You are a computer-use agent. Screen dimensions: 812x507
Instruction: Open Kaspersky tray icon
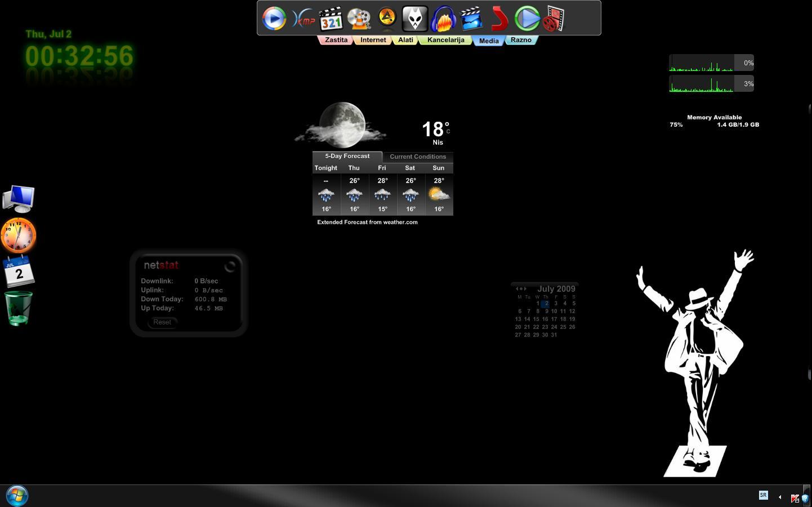[795, 498]
